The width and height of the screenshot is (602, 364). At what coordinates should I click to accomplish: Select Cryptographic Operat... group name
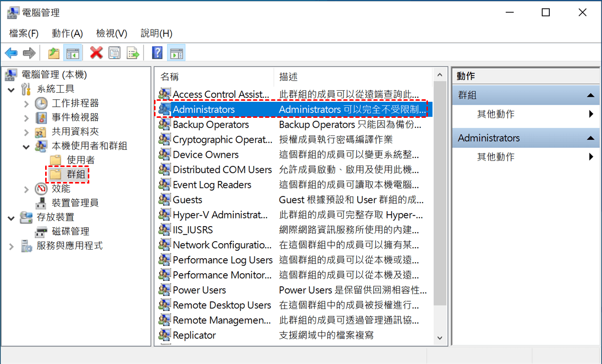(223, 139)
